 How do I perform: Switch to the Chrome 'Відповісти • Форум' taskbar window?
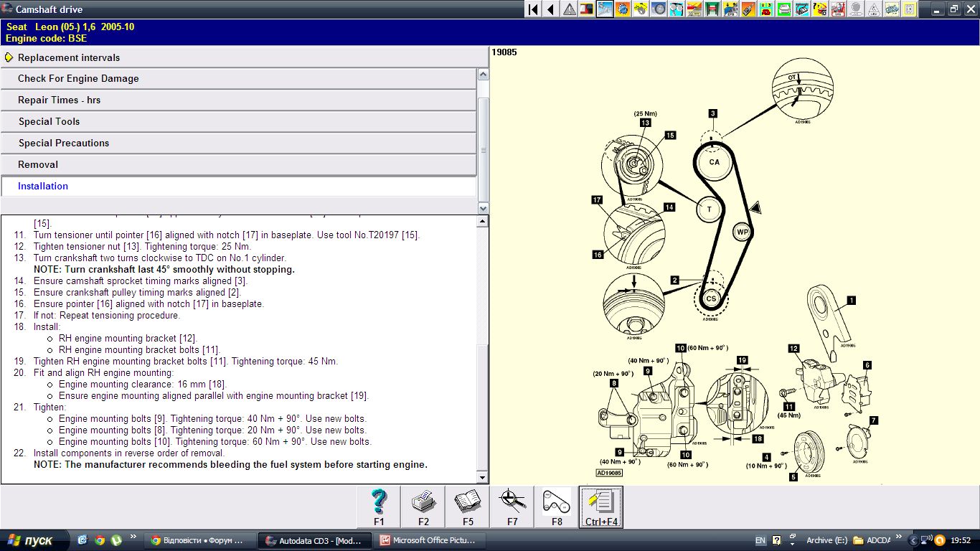tap(199, 540)
